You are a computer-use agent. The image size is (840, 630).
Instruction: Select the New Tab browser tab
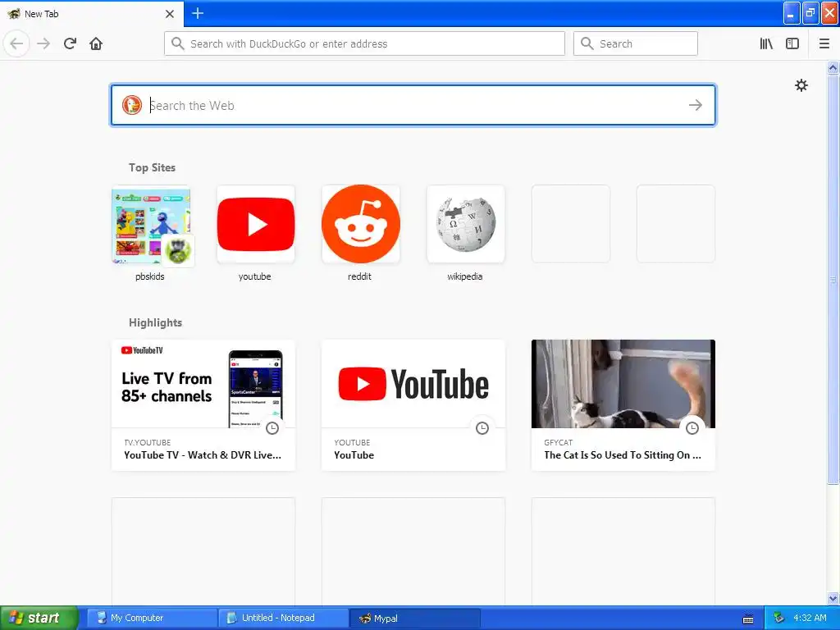click(91, 13)
